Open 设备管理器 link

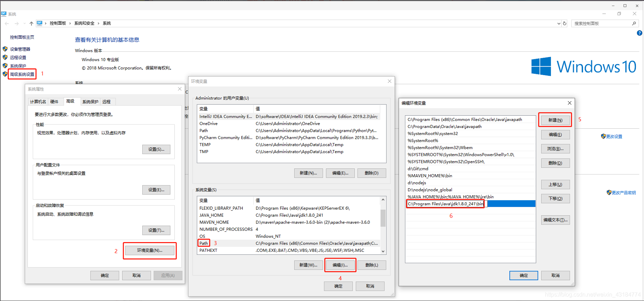pyautogui.click(x=20, y=49)
